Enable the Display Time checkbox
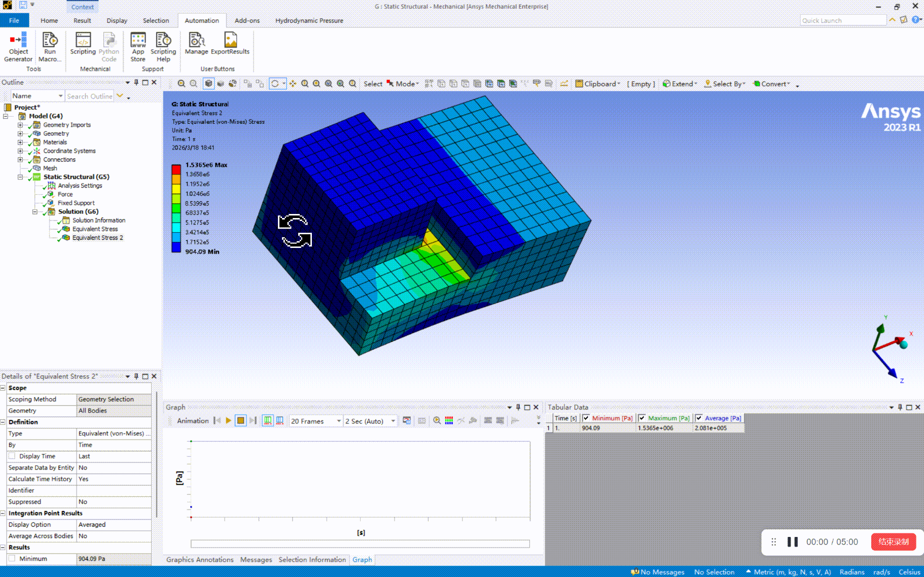Screen dimensions: 924x577 (12, 456)
